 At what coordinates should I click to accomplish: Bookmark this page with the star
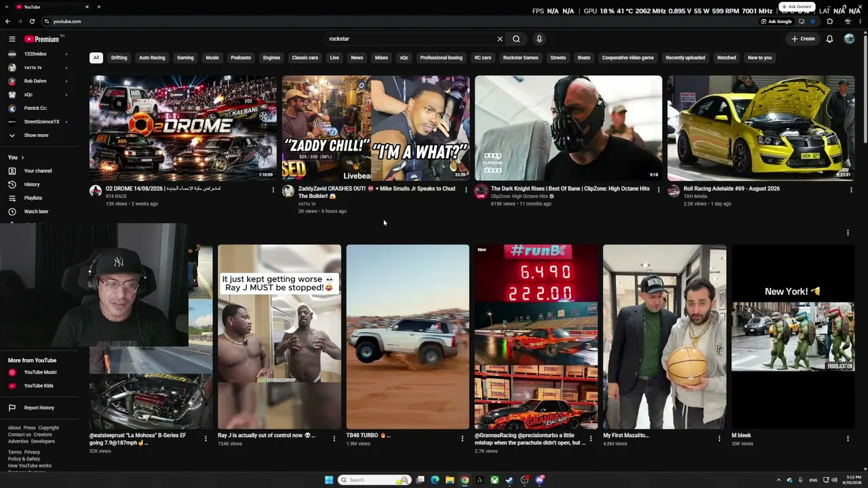pyautogui.click(x=812, y=21)
